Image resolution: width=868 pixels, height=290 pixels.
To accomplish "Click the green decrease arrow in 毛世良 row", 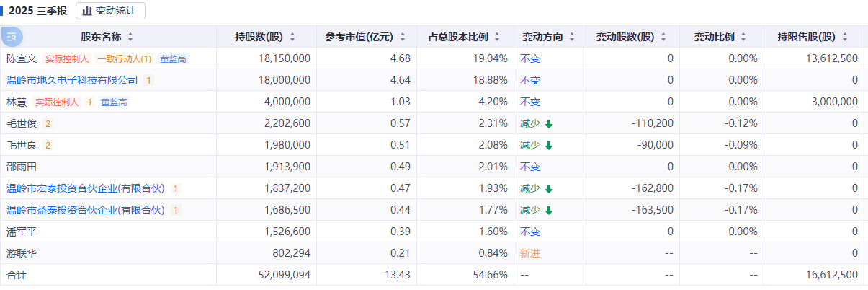I will coord(549,146).
